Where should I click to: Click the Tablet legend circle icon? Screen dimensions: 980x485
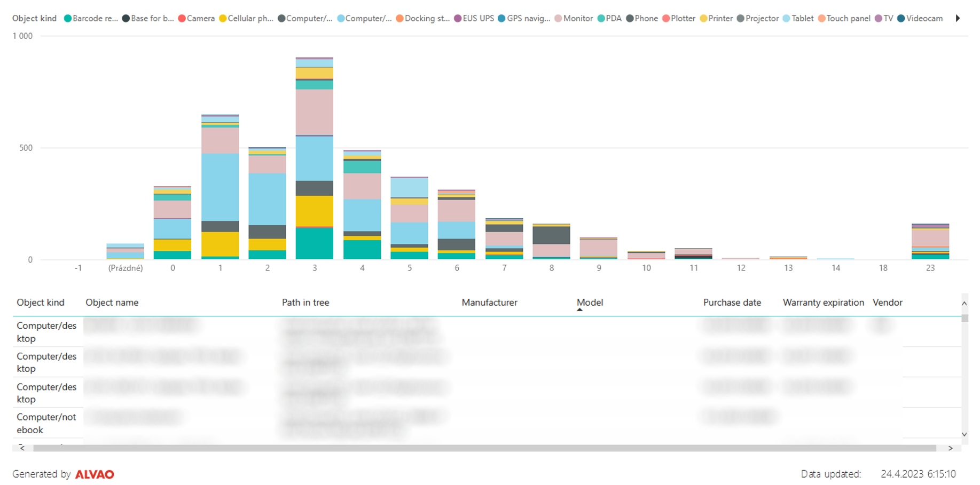[786, 19]
